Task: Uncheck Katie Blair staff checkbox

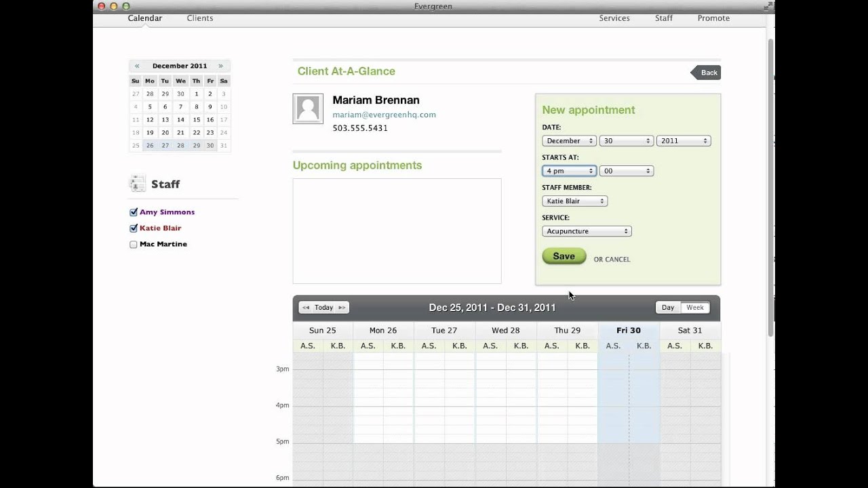Action: [x=134, y=228]
